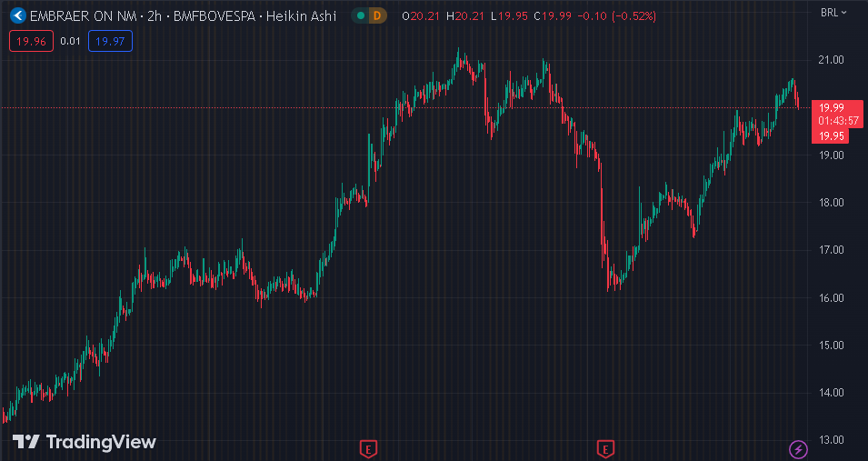The height and width of the screenshot is (461, 868).
Task: Click the C19.99 close value
Action: [553, 16]
